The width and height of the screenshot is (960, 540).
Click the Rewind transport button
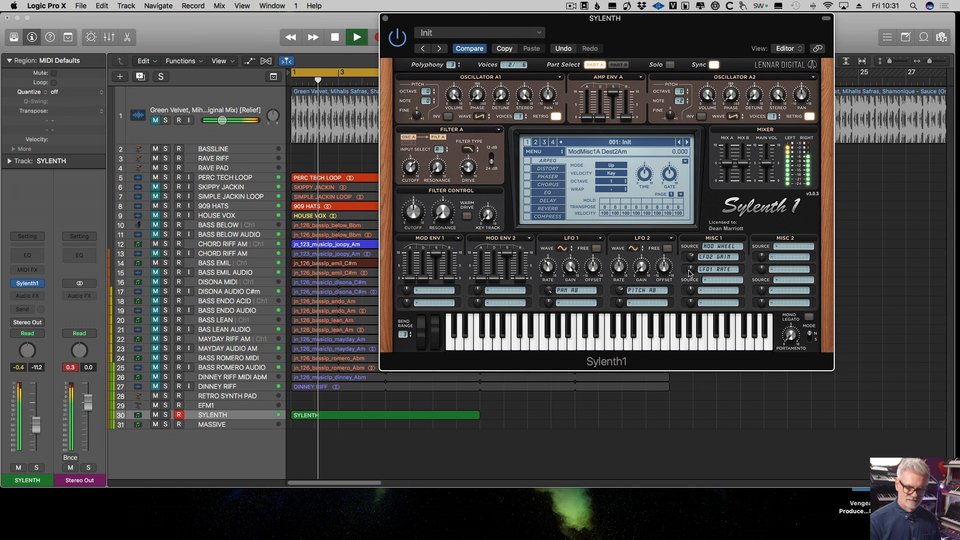[291, 37]
